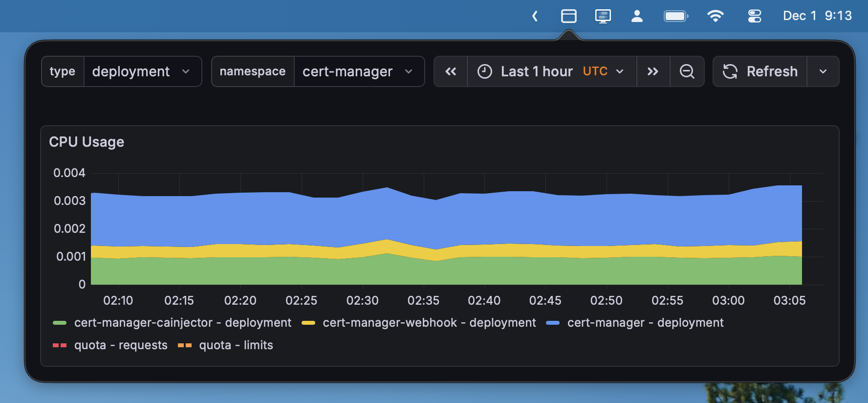Image resolution: width=868 pixels, height=403 pixels.
Task: Open the namespace cert-manager dropdown
Action: click(359, 71)
